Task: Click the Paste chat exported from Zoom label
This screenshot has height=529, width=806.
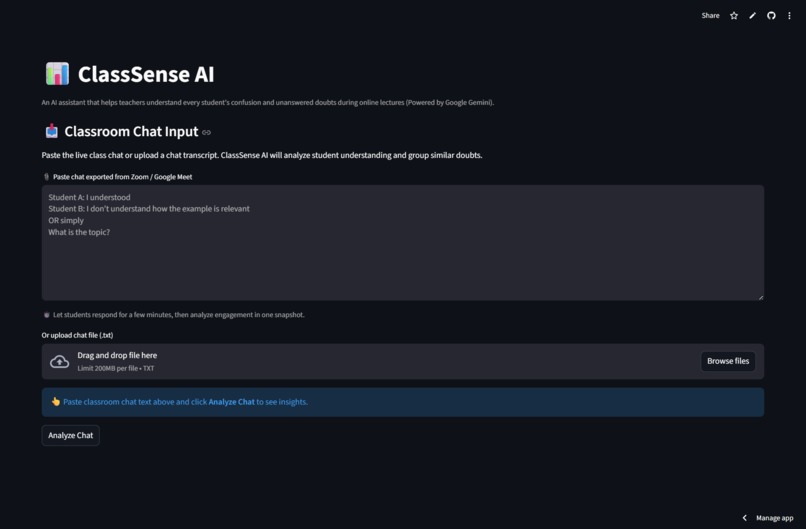Action: point(122,177)
